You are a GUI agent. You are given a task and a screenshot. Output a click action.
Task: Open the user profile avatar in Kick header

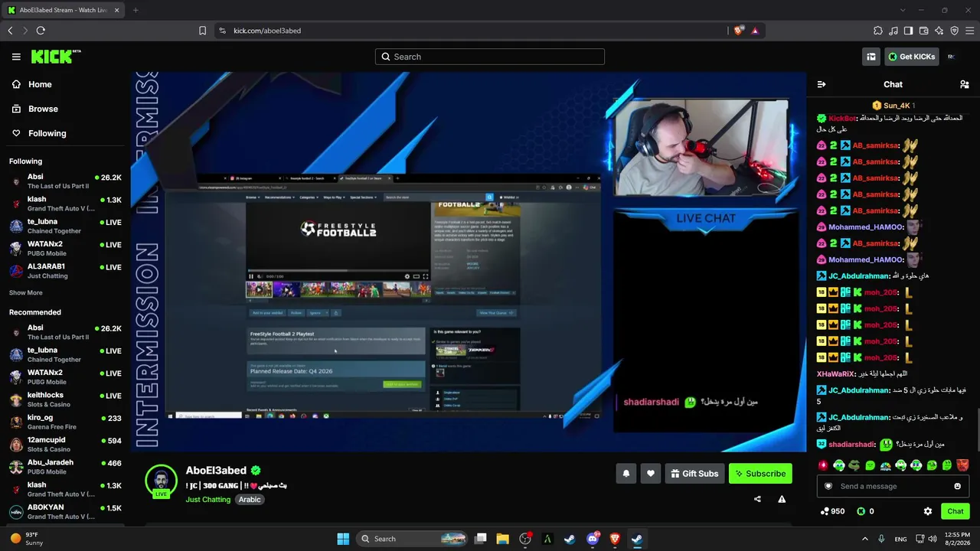[x=951, y=57]
